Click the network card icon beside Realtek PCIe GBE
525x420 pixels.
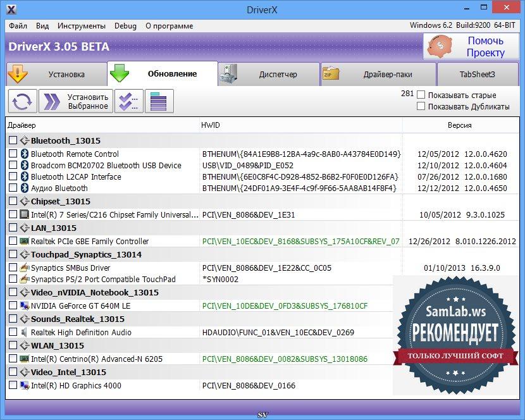click(25, 242)
